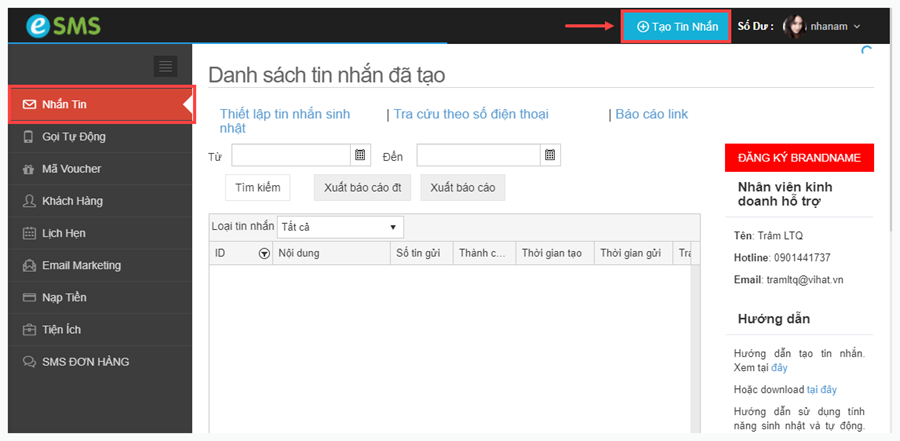The width and height of the screenshot is (900, 441).
Task: Sort by the Số tin gửi column header
Action: pos(422,253)
